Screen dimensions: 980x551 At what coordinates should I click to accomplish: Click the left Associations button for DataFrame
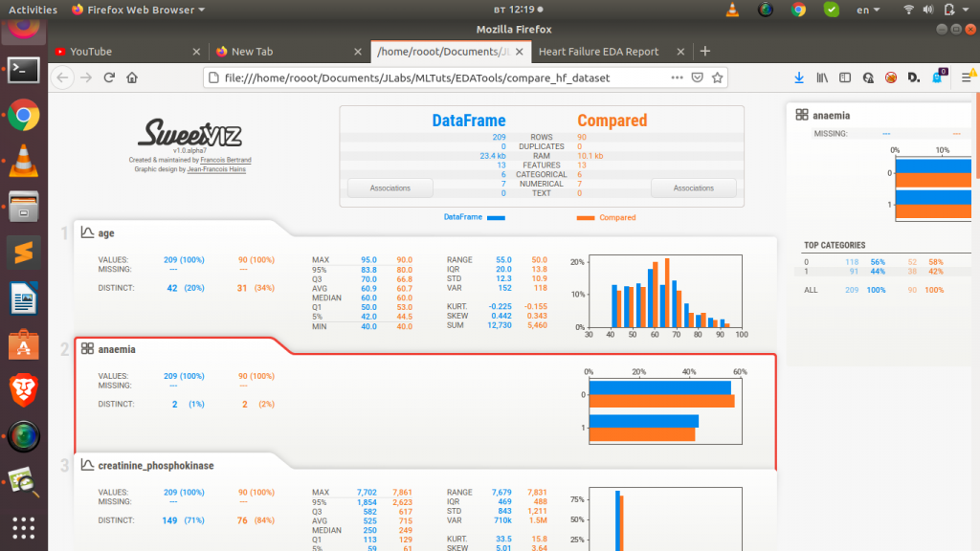tap(390, 187)
